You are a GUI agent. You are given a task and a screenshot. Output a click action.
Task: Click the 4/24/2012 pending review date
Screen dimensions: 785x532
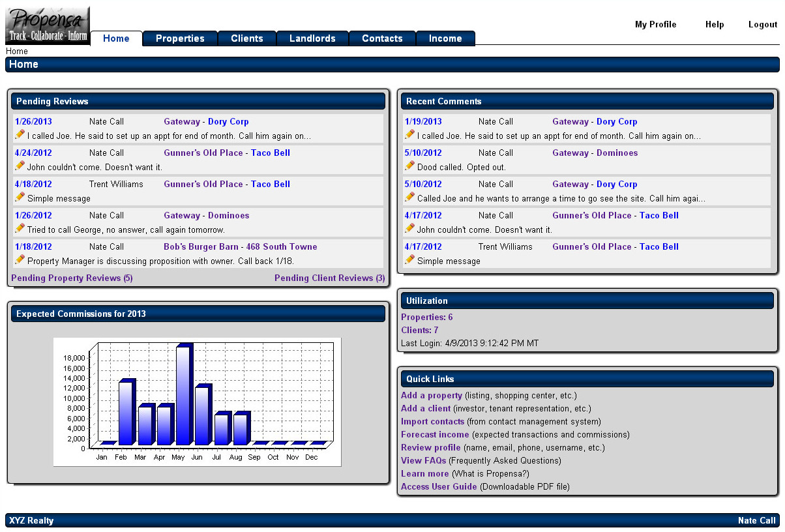33,153
